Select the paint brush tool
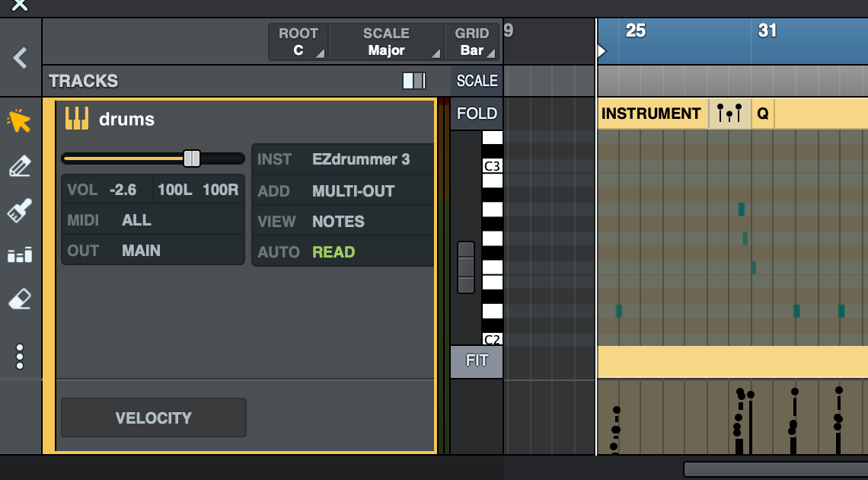The width and height of the screenshot is (868, 480). tap(19, 211)
